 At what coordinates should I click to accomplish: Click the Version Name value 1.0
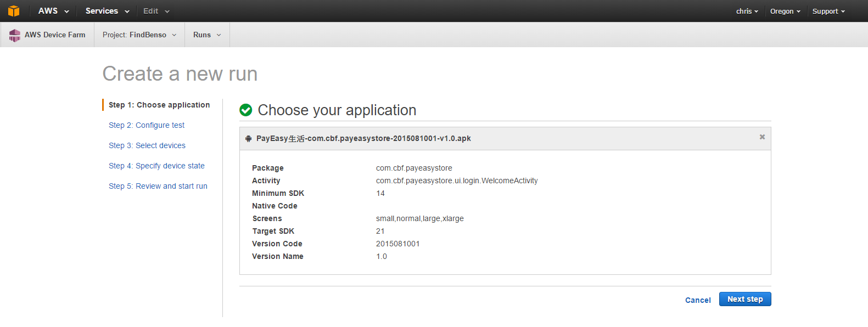382,256
